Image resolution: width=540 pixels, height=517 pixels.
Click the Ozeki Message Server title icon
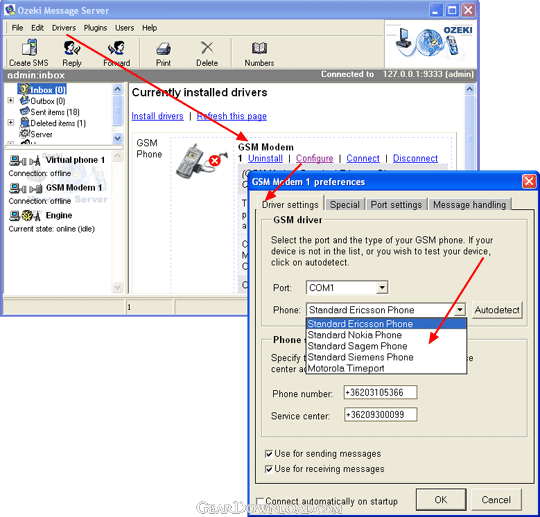(10, 10)
